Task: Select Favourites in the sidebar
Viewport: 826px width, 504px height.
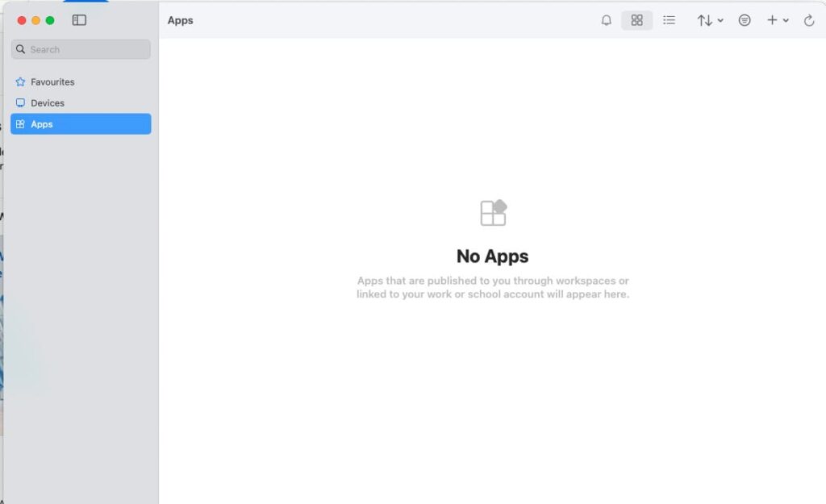Action: tap(52, 82)
